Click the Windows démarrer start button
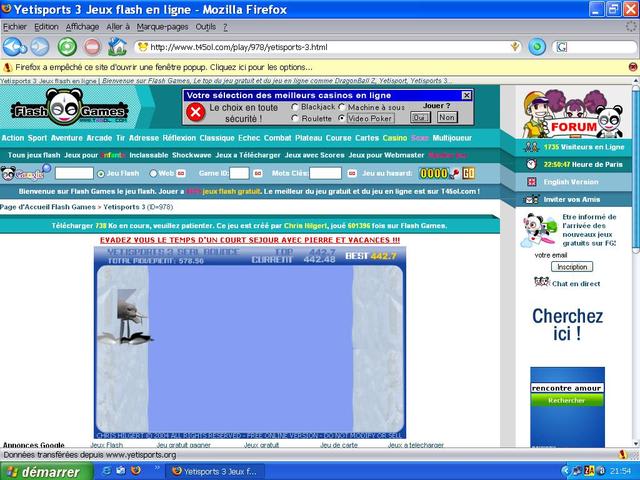Screen dimensions: 640x480 [x=41, y=470]
